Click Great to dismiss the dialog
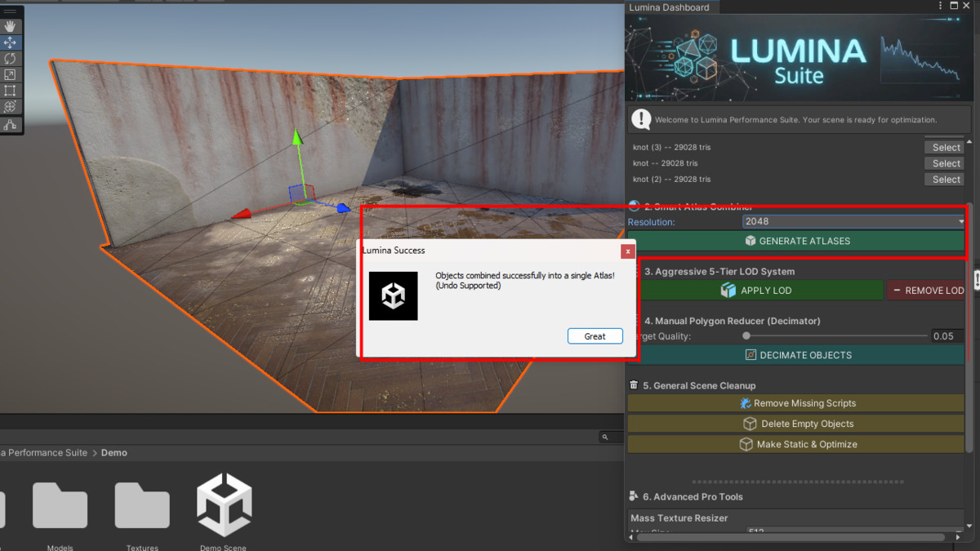Image resolution: width=980 pixels, height=551 pixels. point(595,336)
